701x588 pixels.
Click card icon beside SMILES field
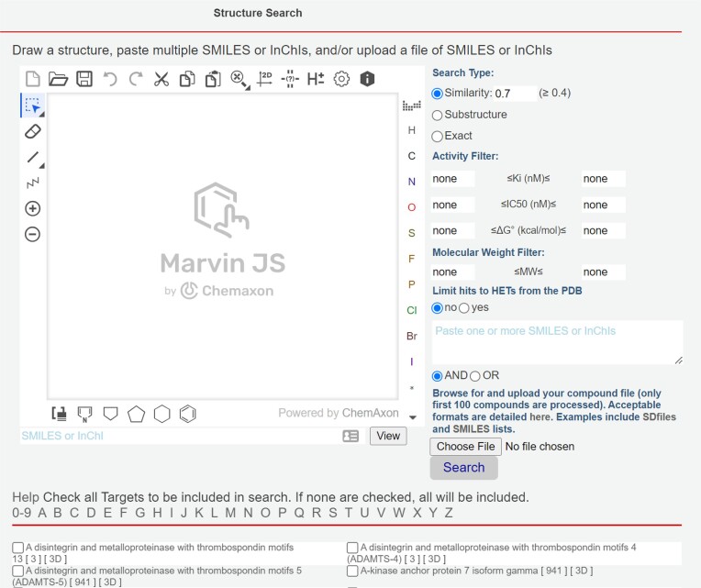click(x=350, y=436)
